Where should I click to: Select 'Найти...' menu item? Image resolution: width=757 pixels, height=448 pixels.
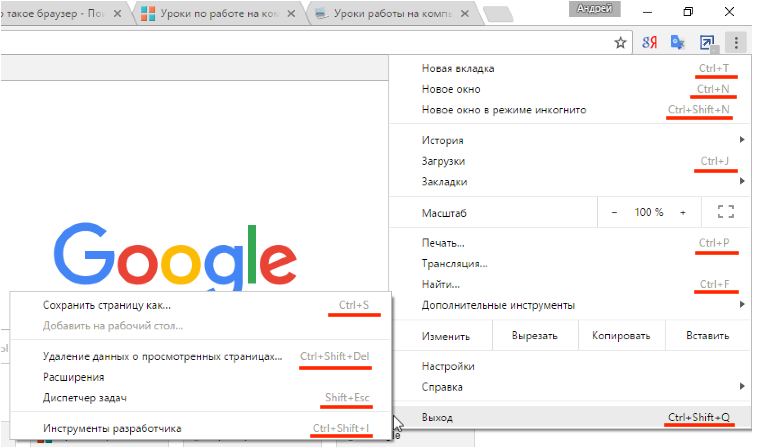pos(570,285)
